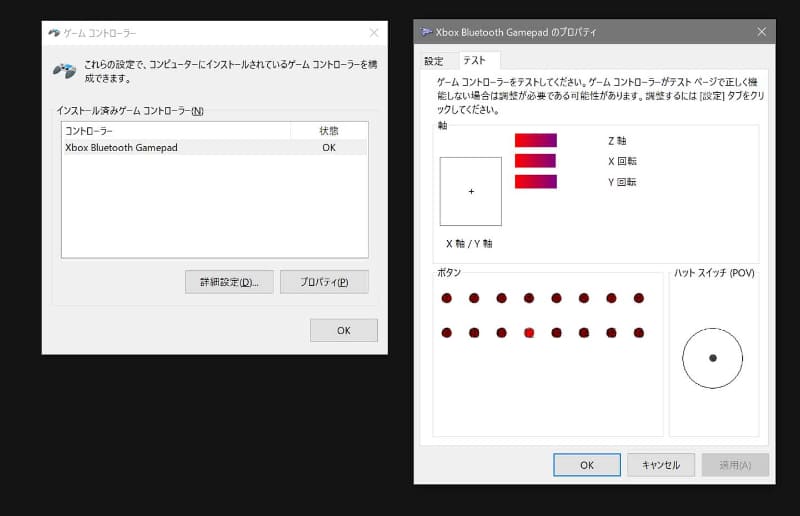Click the X軸/Y軸 crosshair box
The width and height of the screenshot is (800, 516).
(x=470, y=191)
